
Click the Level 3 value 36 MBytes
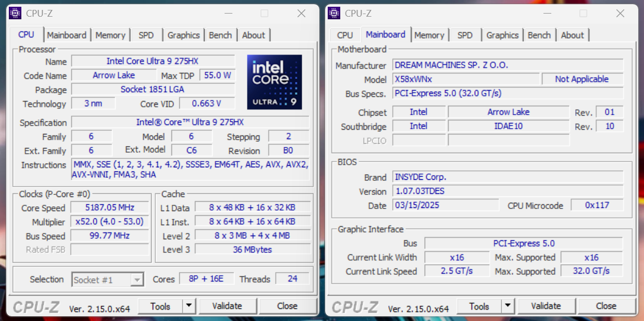252,250
